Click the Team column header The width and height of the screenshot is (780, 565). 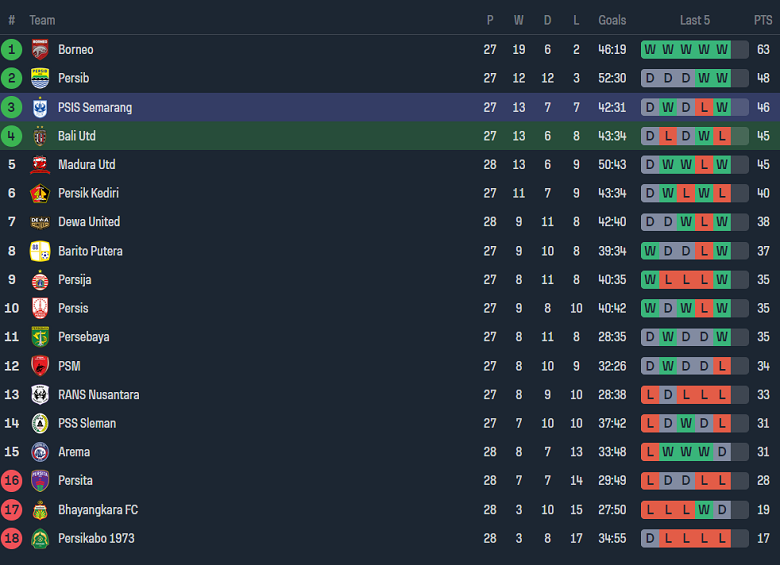42,20
